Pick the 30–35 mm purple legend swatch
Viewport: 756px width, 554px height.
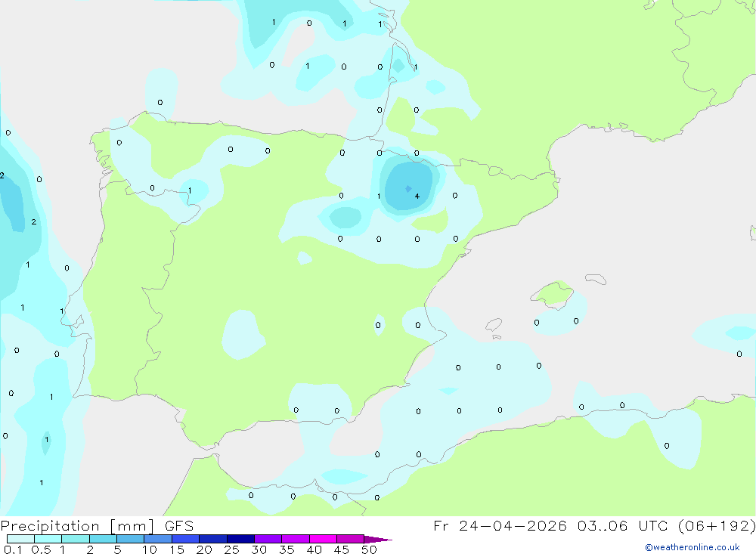tap(268, 539)
